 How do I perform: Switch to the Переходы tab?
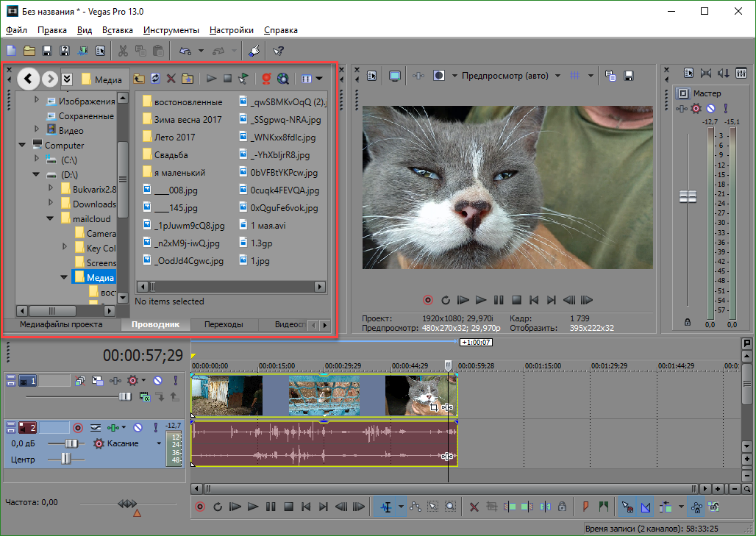224,324
